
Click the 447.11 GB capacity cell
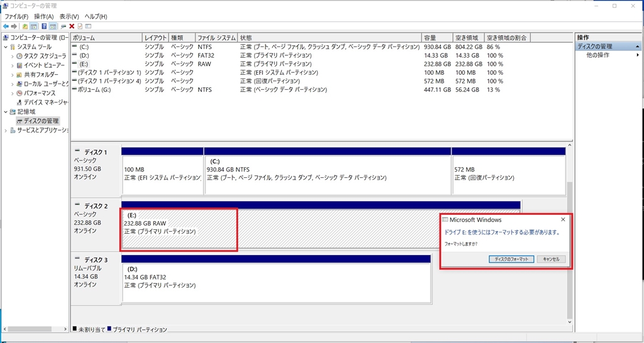coord(438,89)
